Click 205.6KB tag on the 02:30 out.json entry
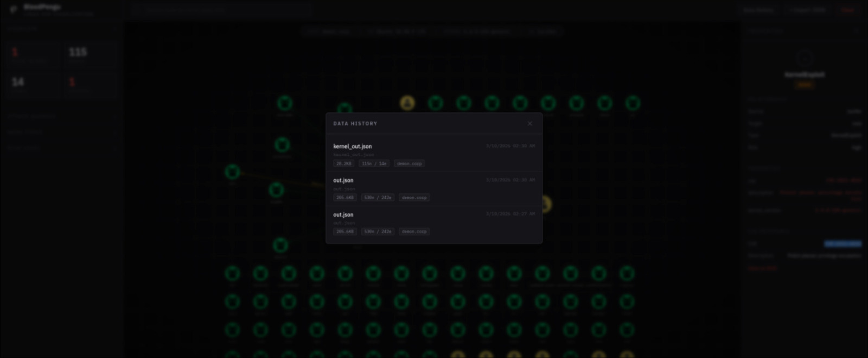Viewport: 868px width, 358px height. pyautogui.click(x=345, y=198)
